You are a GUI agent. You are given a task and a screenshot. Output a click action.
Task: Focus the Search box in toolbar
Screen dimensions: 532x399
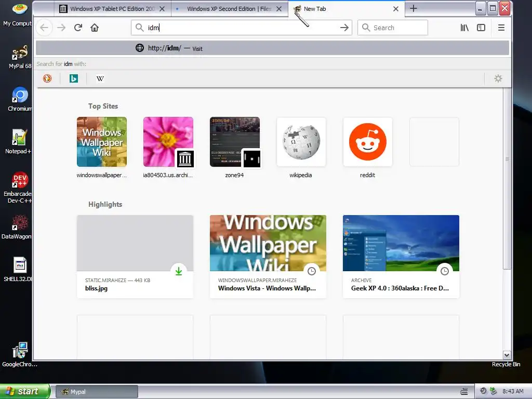point(393,28)
